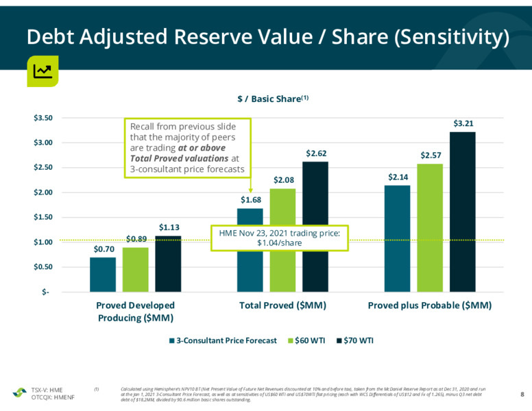Image resolution: width=532 pixels, height=411 pixels.
Task: Click the $2.50 y-axis value
Action: (x=43, y=168)
